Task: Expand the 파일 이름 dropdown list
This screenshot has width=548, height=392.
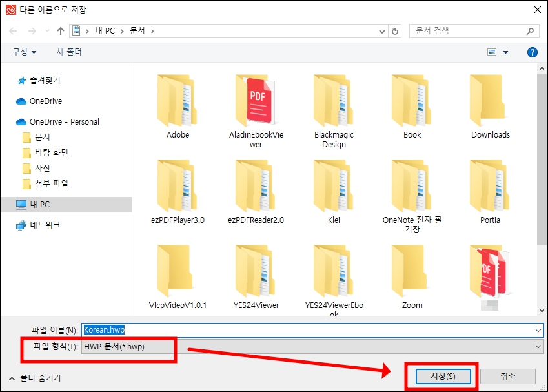Action: pos(538,330)
